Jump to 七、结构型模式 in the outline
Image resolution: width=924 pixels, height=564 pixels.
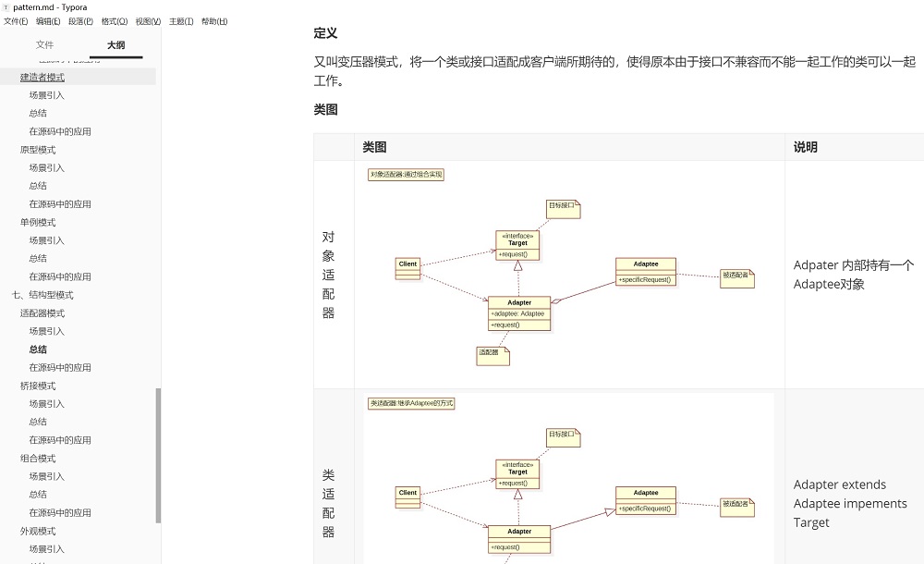click(x=43, y=295)
